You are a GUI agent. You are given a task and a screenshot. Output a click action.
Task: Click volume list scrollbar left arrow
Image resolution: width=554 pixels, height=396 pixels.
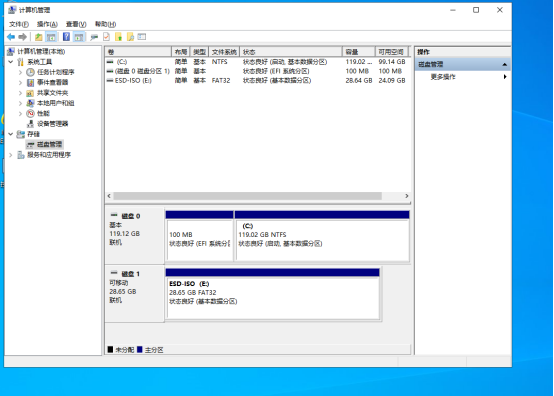click(109, 196)
